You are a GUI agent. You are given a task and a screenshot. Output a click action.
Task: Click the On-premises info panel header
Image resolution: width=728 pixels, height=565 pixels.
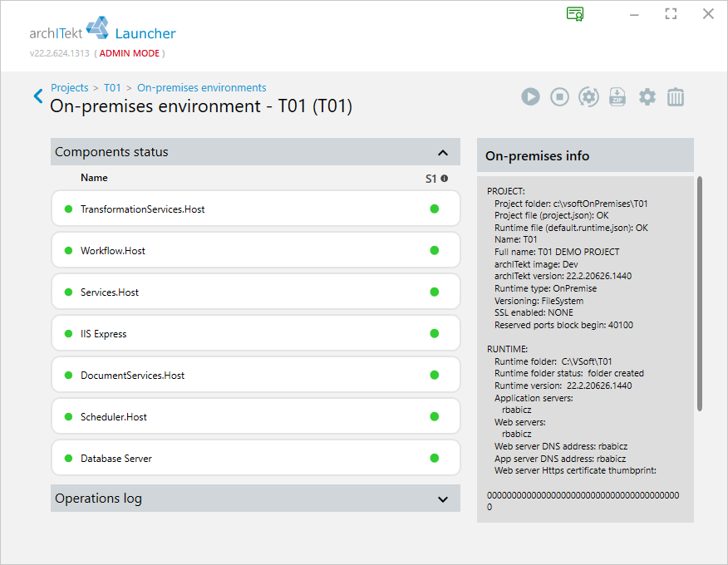click(x=585, y=155)
